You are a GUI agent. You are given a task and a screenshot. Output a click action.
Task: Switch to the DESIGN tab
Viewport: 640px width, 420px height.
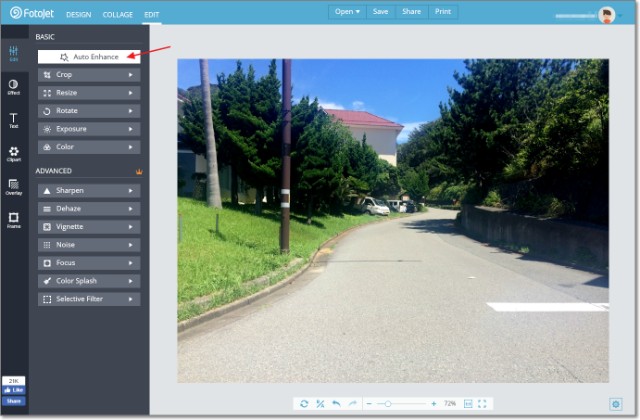click(x=78, y=15)
